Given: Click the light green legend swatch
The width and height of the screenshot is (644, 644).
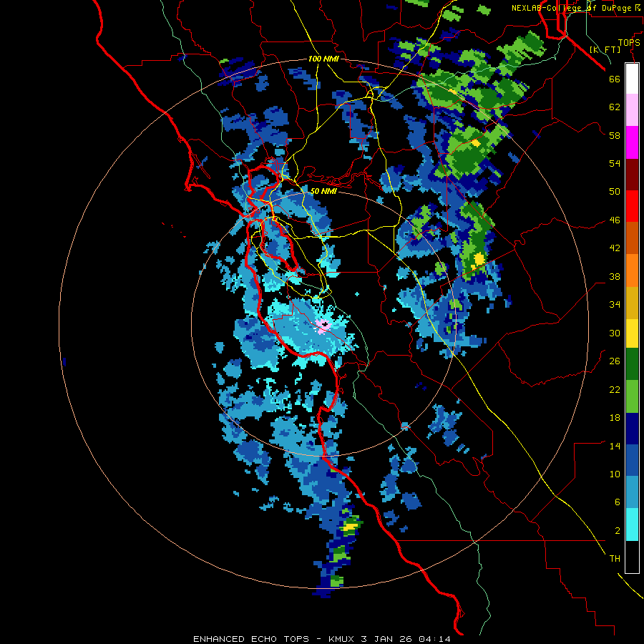Looking at the screenshot, I should click(632, 396).
